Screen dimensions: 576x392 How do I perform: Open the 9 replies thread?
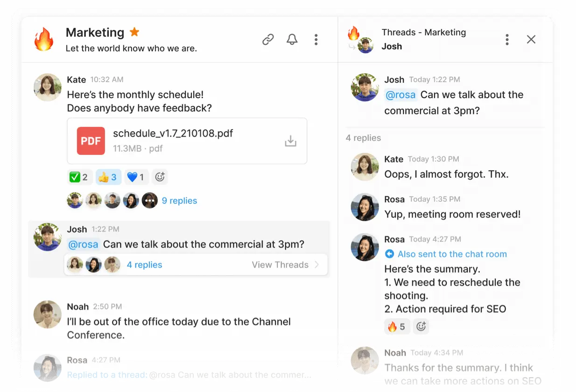click(179, 201)
